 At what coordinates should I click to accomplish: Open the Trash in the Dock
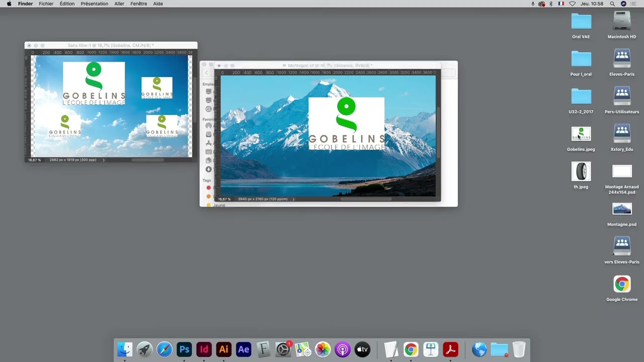519,349
